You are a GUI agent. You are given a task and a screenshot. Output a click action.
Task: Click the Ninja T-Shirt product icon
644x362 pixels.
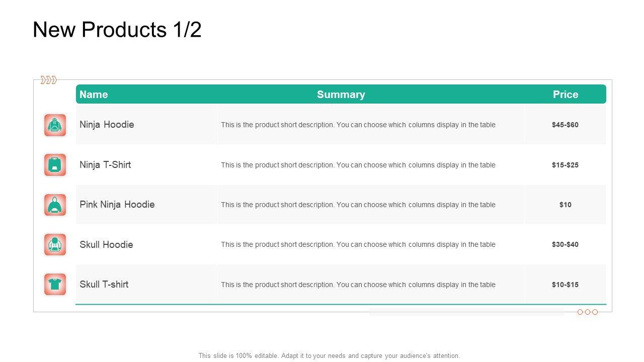pyautogui.click(x=55, y=165)
